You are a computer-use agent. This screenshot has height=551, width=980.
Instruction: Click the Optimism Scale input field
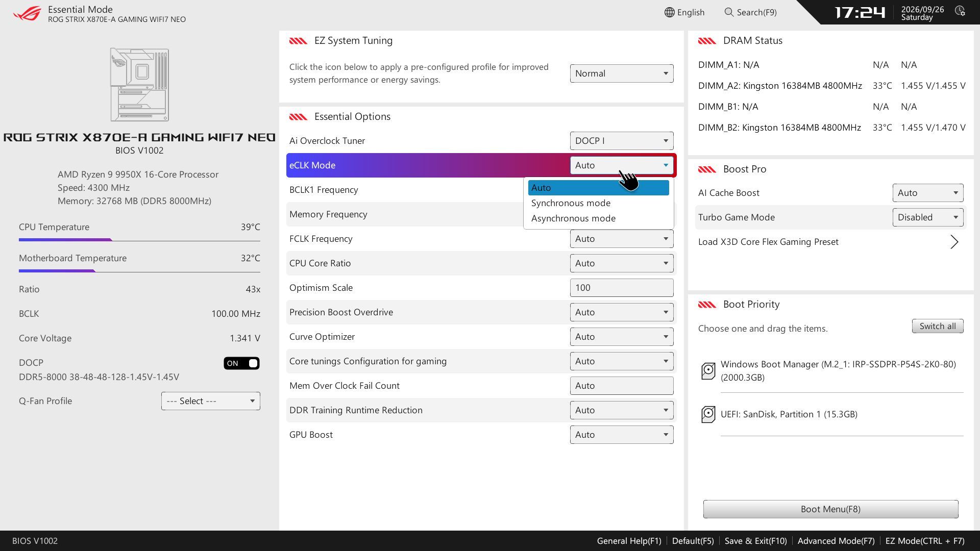click(622, 288)
